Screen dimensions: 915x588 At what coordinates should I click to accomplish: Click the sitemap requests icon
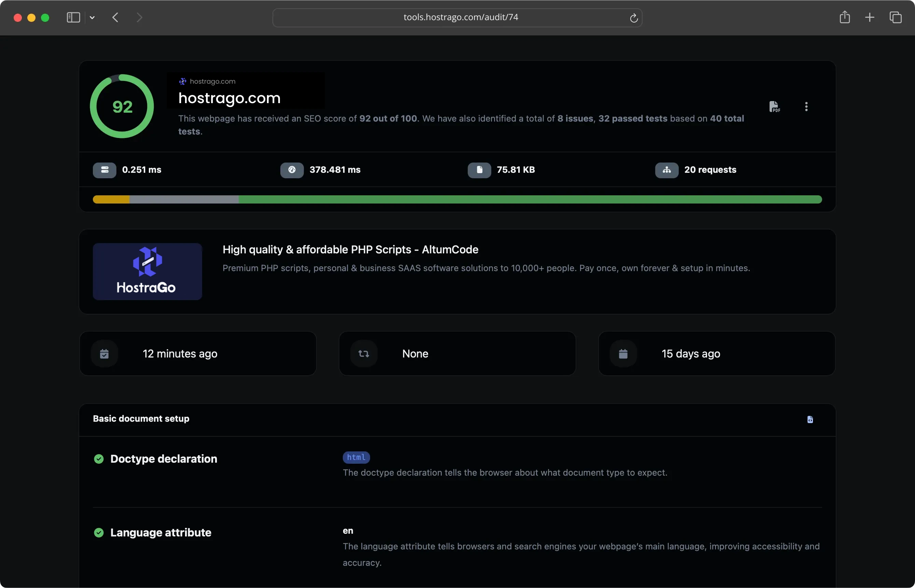pos(667,170)
